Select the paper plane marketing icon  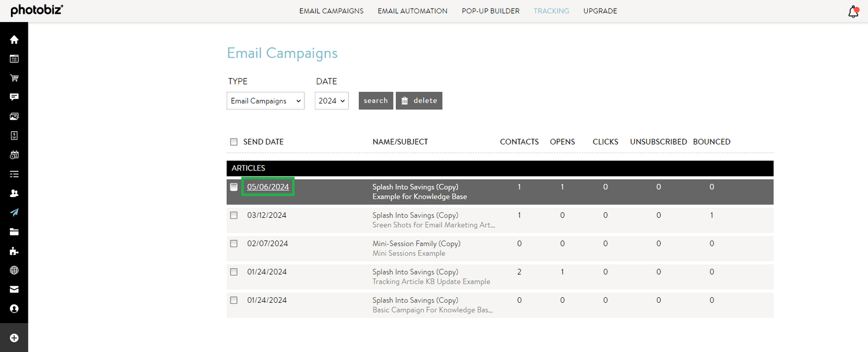pyautogui.click(x=14, y=212)
